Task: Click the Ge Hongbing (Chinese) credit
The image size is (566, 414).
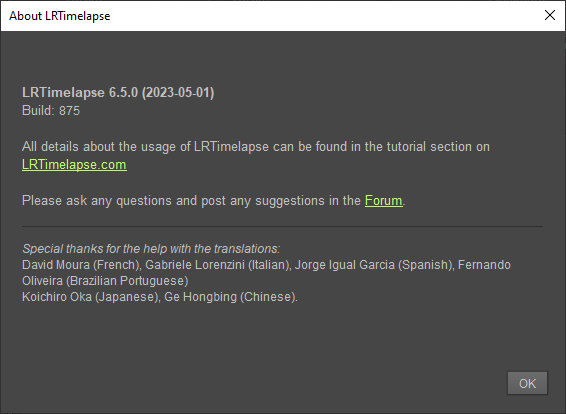Action: point(231,297)
